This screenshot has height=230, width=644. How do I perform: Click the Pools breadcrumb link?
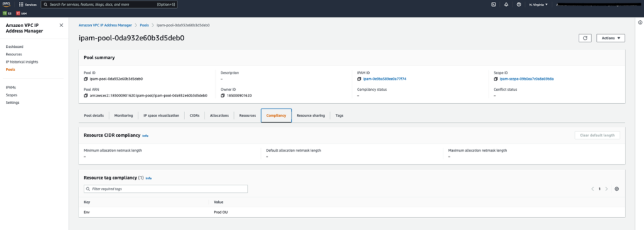pos(144,25)
